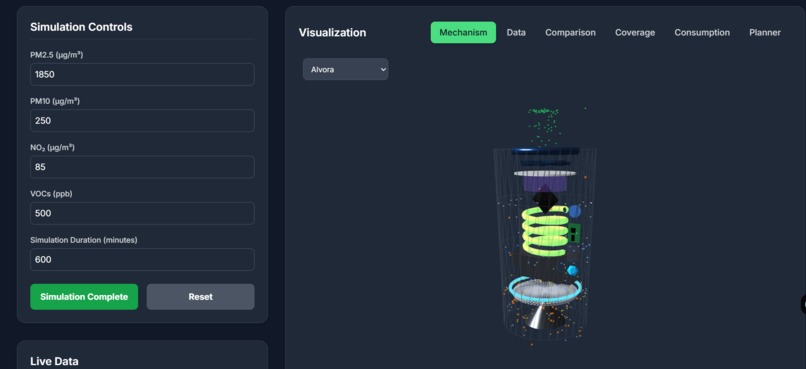The image size is (806, 369).
Task: Click the cyan ring in the model
Action: tap(545, 290)
